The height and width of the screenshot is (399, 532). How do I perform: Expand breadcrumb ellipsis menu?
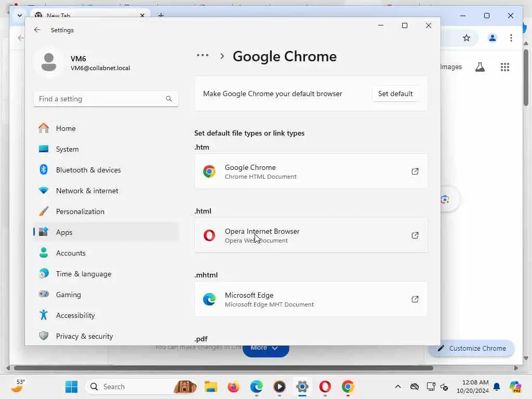coord(203,55)
